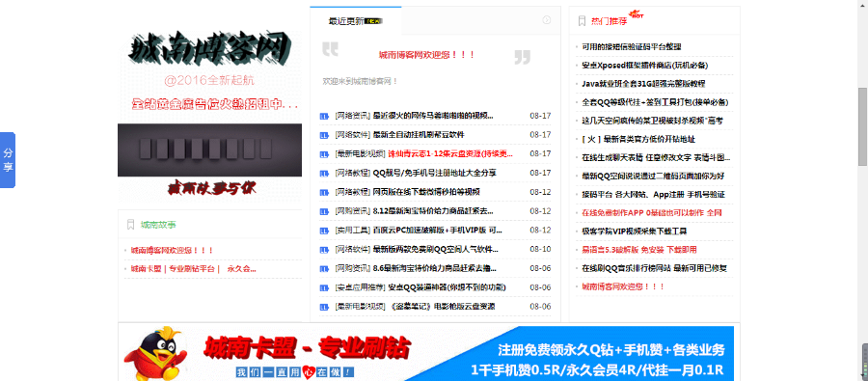The height and width of the screenshot is (381, 868).
Task: Open the 城南故事 section heading
Action: [x=158, y=225]
